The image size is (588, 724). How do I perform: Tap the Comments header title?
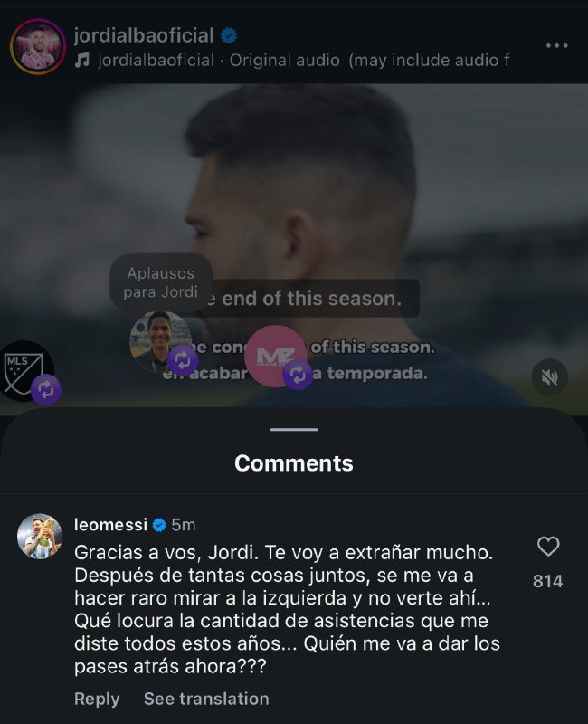tap(294, 463)
